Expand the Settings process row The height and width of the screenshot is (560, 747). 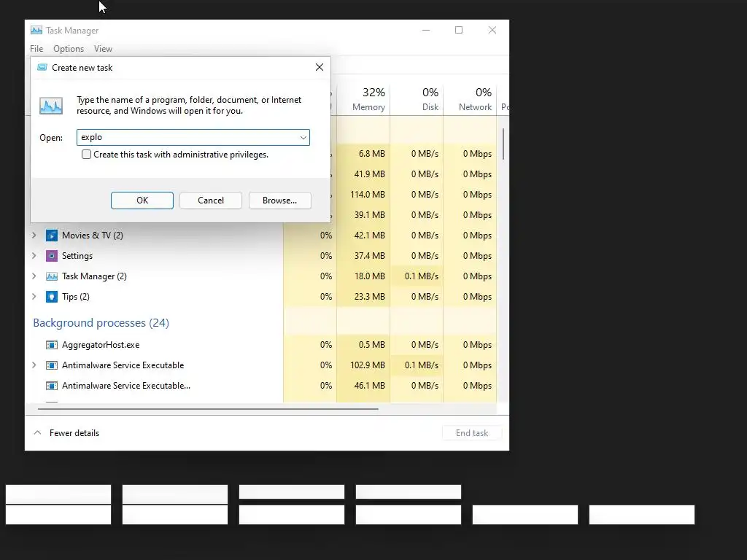tap(34, 256)
